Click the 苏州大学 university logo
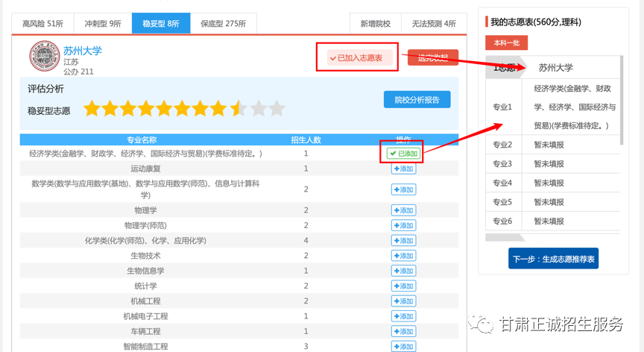This screenshot has height=352, width=644. click(44, 57)
